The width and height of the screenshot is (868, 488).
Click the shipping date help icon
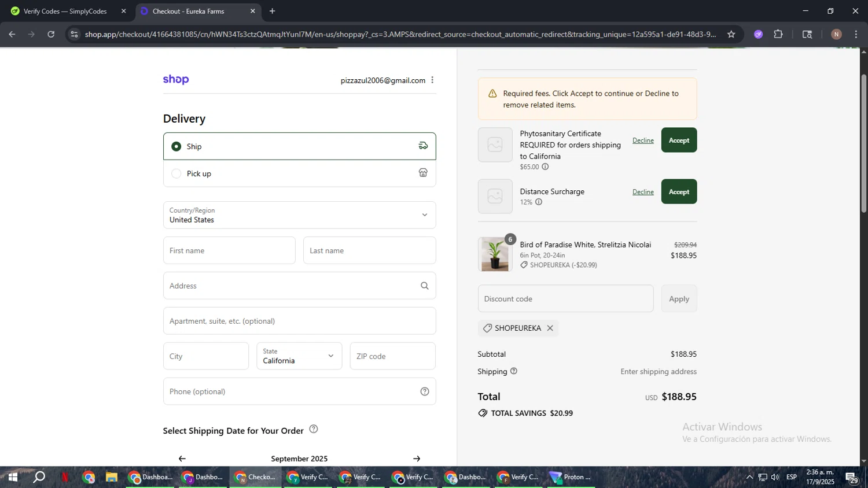point(314,429)
